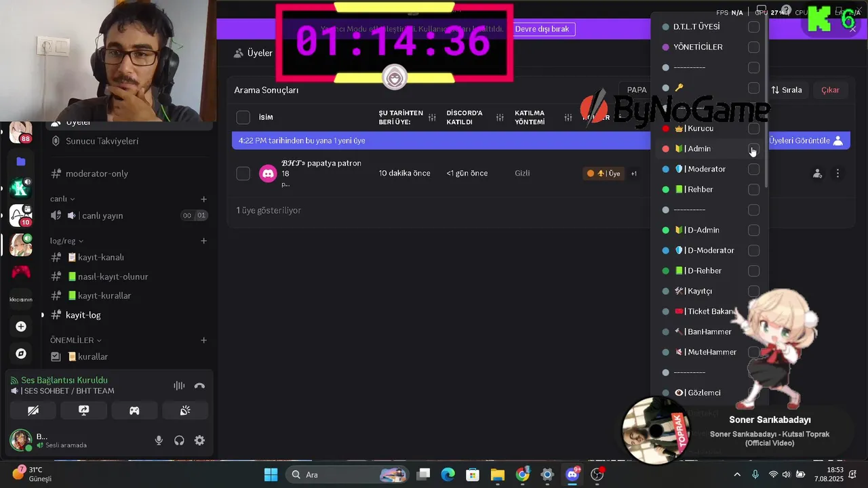Collapse the log/reg channel category

pyautogui.click(x=66, y=241)
